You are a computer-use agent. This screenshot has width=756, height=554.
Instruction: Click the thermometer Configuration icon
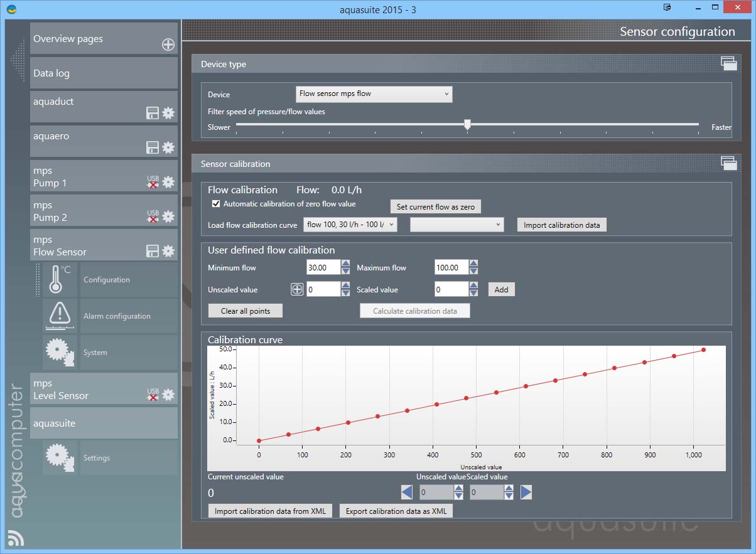tap(59, 280)
